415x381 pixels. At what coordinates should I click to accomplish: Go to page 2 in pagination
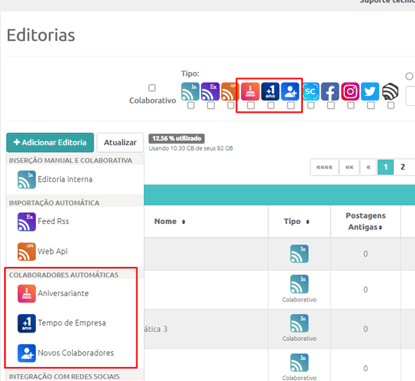pyautogui.click(x=403, y=167)
